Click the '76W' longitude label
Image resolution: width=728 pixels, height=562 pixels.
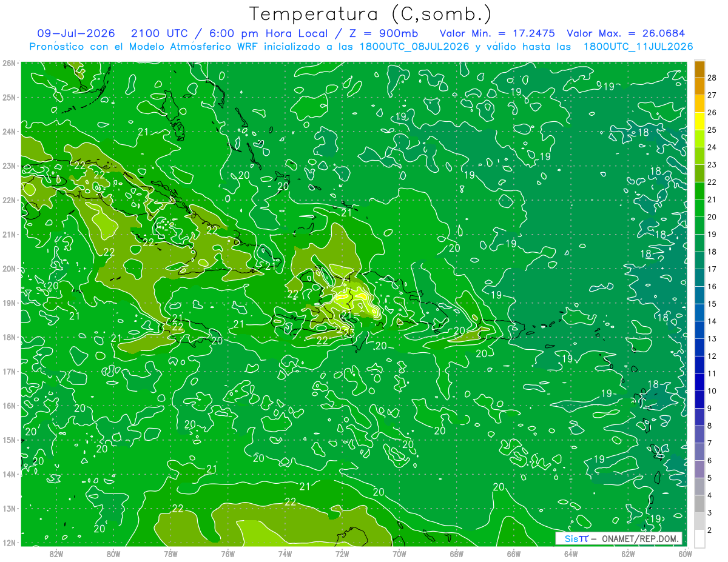tap(227, 554)
